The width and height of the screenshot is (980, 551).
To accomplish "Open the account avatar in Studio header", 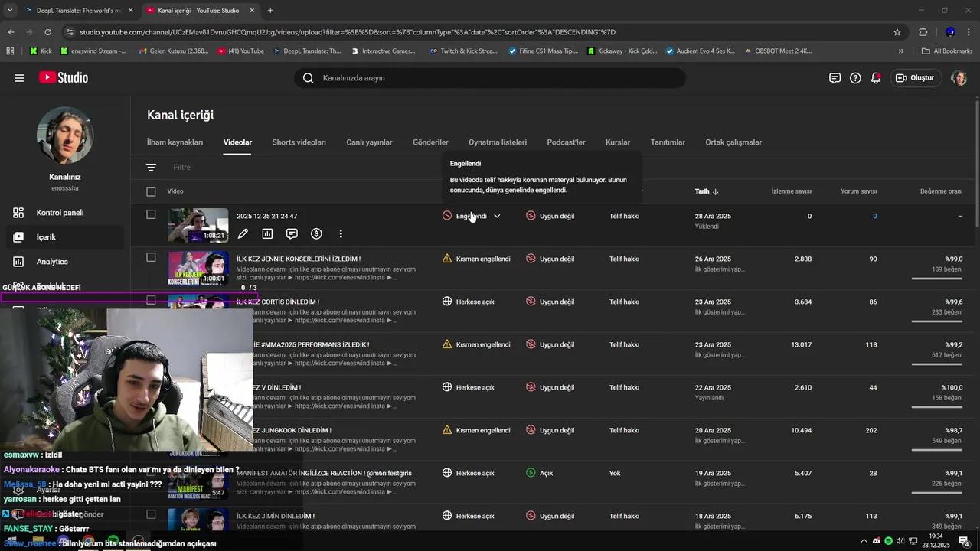I will 959,78.
